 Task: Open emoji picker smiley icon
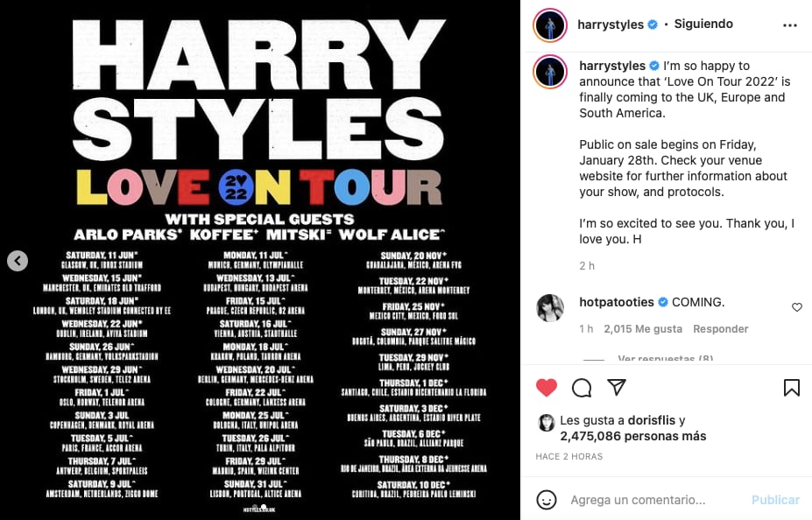(x=547, y=500)
